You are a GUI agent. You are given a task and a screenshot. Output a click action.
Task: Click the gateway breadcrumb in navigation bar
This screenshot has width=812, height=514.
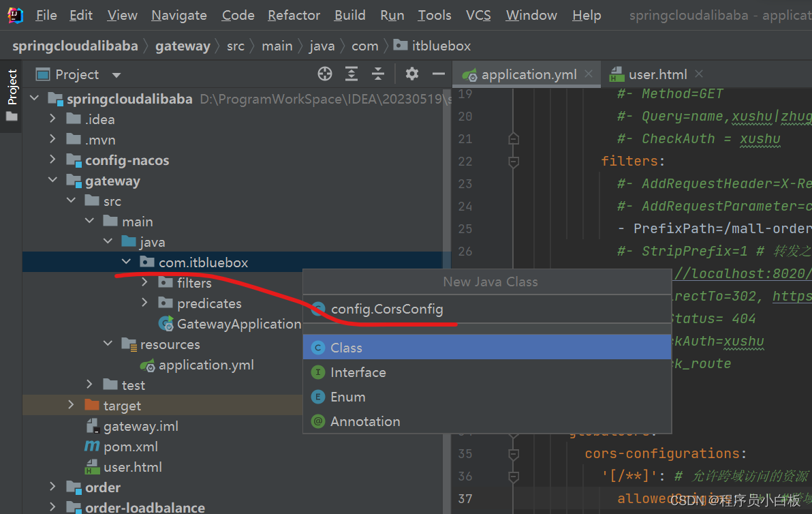(183, 46)
